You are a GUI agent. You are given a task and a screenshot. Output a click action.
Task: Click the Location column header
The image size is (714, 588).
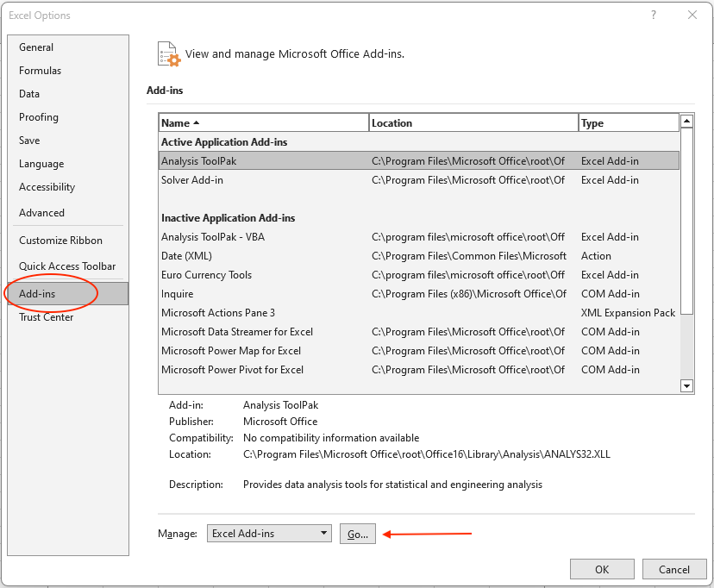473,123
